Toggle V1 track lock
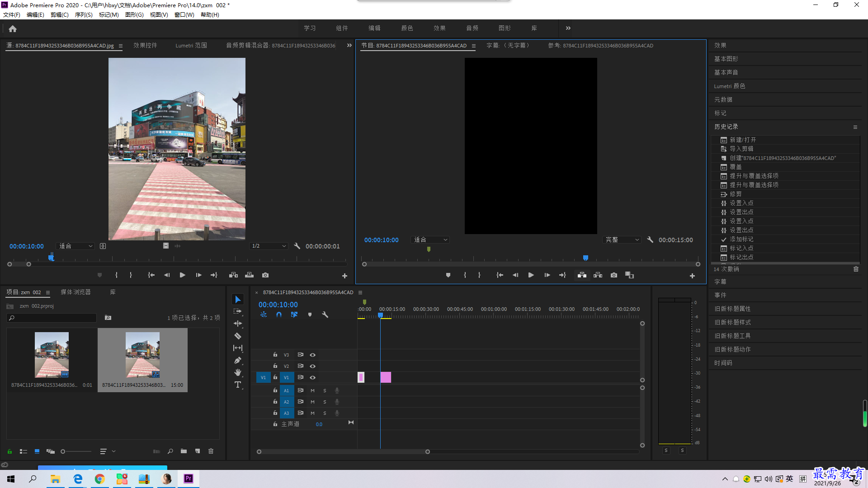Viewport: 868px width, 488px height. [275, 377]
